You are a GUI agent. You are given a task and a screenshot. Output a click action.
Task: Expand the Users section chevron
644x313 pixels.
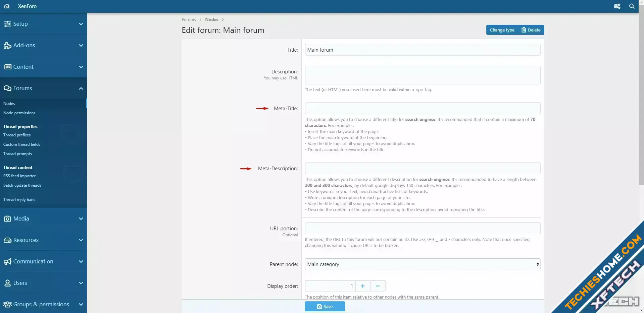coord(81,283)
